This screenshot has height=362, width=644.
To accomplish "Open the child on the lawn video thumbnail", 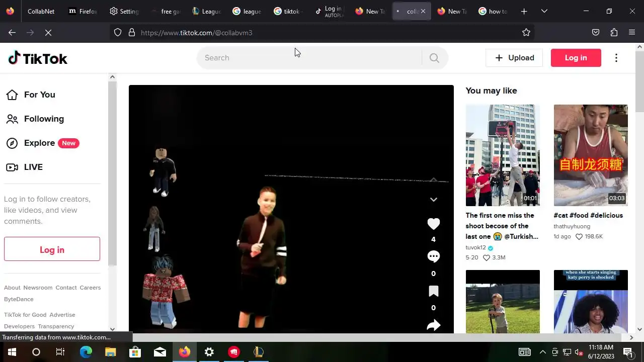I will click(503, 302).
